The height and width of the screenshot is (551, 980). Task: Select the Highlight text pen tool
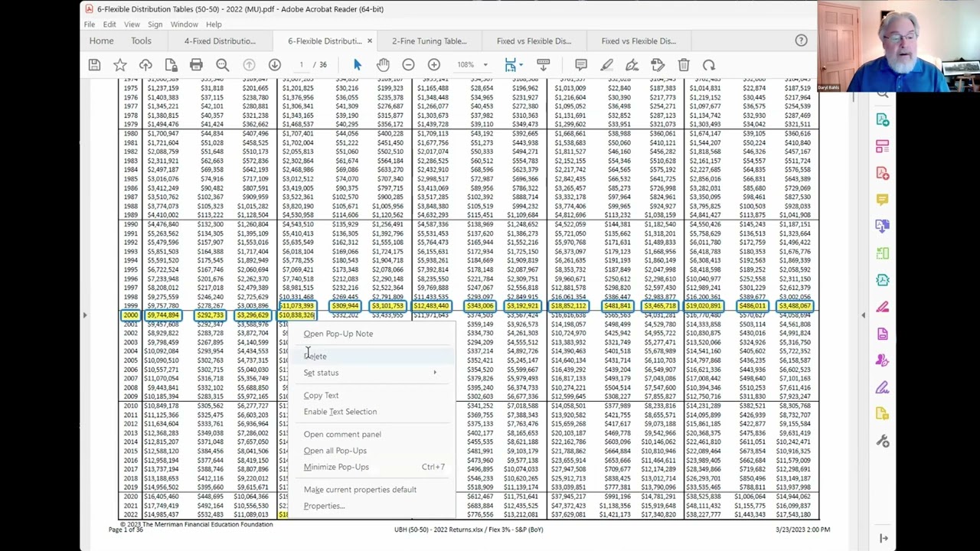pyautogui.click(x=606, y=65)
